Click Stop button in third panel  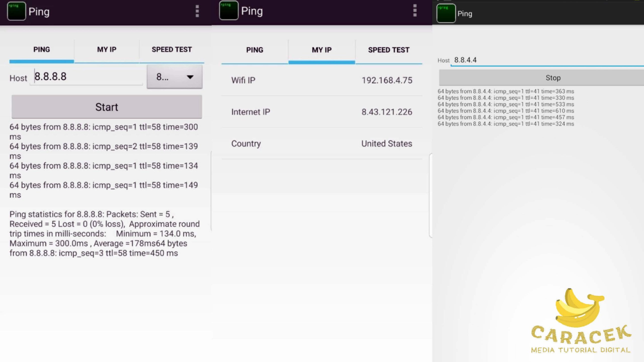(x=553, y=78)
